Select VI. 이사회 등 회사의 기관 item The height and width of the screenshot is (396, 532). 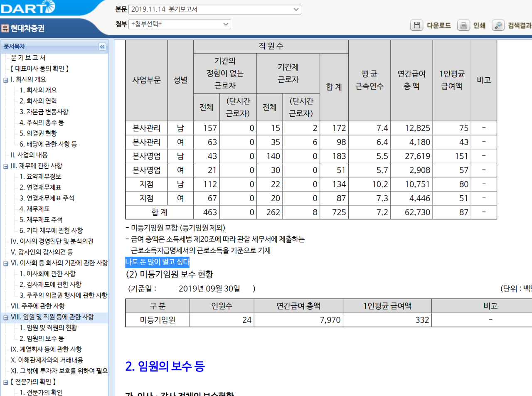[x=59, y=263]
